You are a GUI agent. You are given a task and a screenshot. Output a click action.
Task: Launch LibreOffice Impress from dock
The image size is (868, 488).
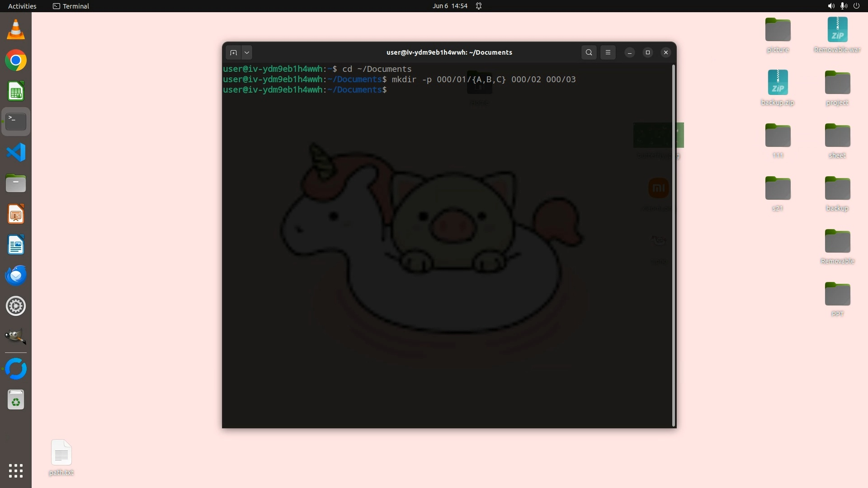pos(16,214)
